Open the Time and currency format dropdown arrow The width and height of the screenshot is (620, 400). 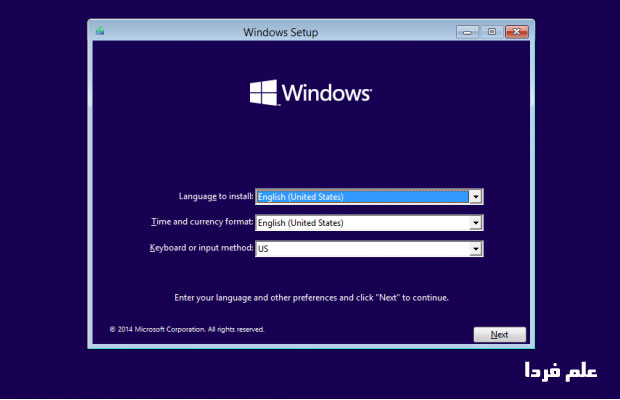click(x=476, y=223)
